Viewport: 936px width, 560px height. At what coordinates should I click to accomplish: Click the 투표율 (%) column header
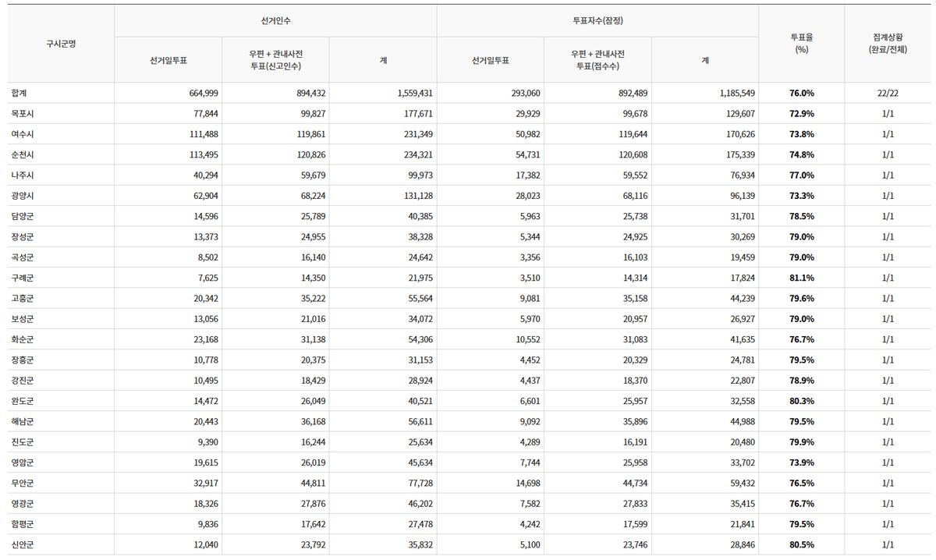pos(801,43)
